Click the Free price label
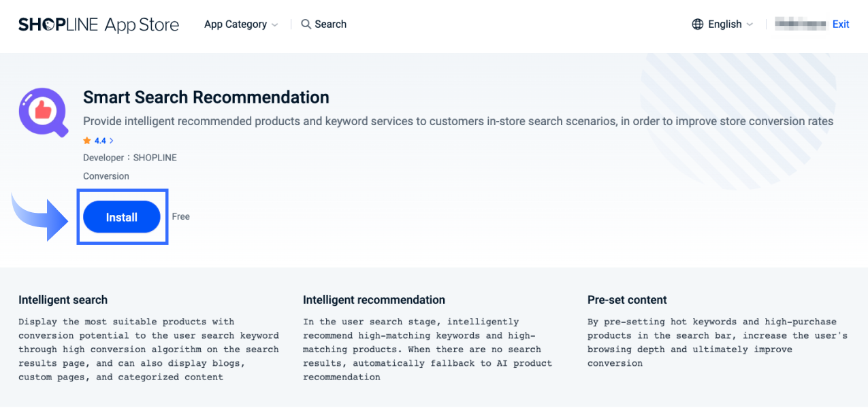This screenshot has height=408, width=868. point(180,216)
